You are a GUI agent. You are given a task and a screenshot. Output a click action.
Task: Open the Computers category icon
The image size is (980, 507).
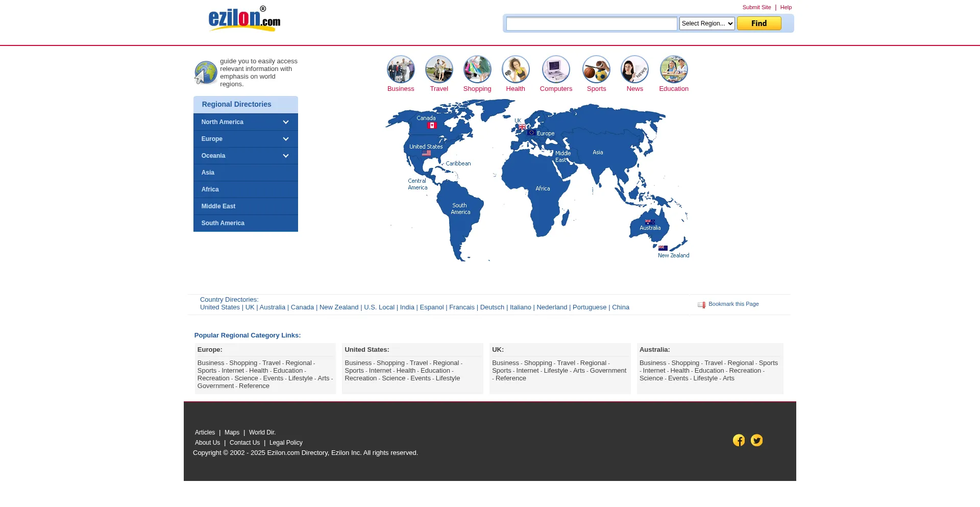click(556, 69)
